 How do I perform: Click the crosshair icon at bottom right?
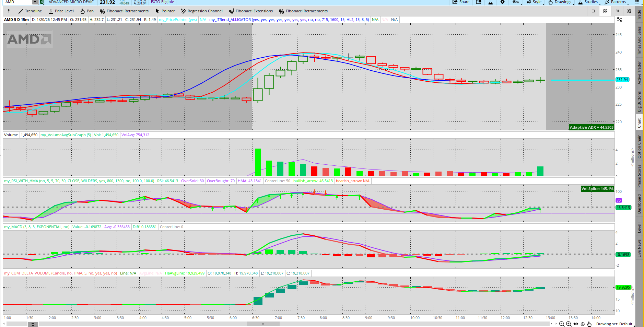point(583,324)
